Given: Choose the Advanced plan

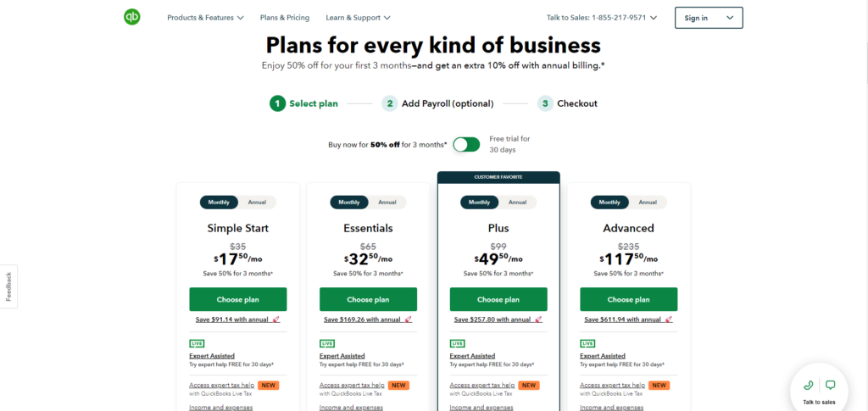Looking at the screenshot, I should [x=628, y=299].
